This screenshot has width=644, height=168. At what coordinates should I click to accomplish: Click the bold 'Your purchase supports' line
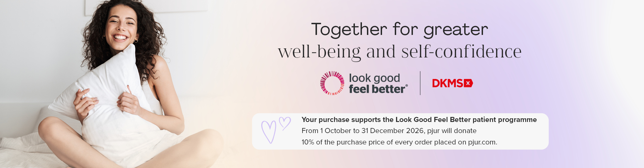click(419, 120)
